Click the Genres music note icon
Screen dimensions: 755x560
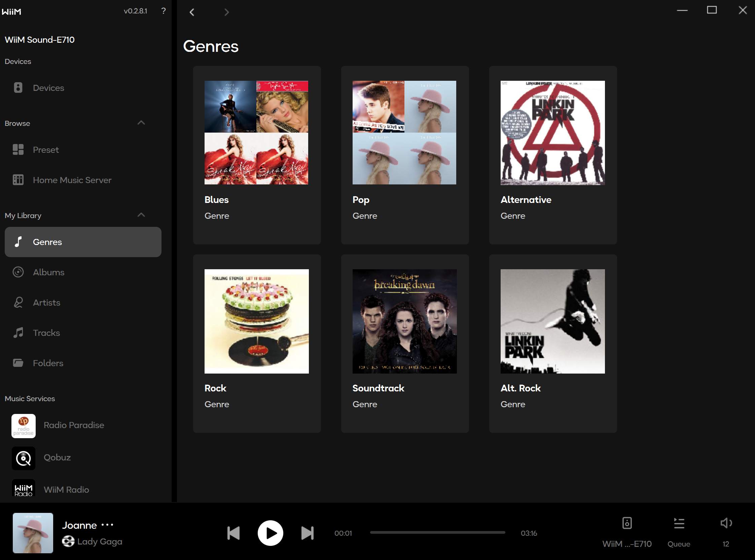pyautogui.click(x=18, y=242)
